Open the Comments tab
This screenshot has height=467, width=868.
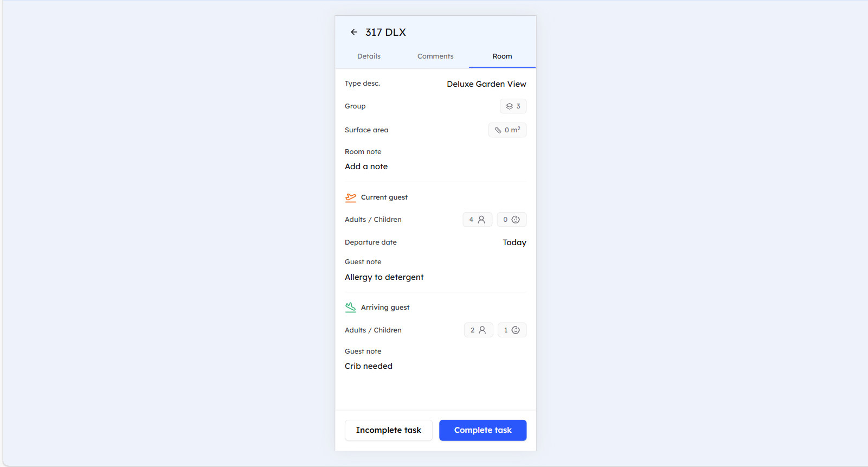coord(435,56)
